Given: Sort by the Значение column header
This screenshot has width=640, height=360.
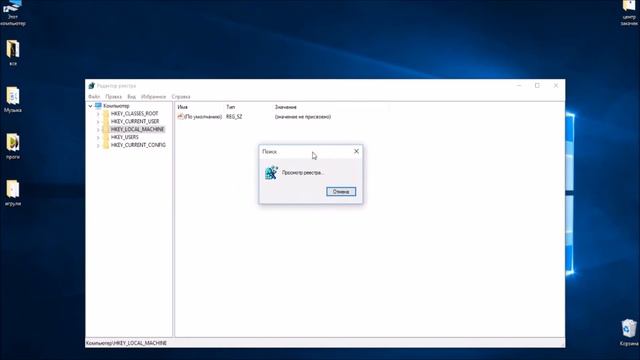Looking at the screenshot, I should 286,107.
